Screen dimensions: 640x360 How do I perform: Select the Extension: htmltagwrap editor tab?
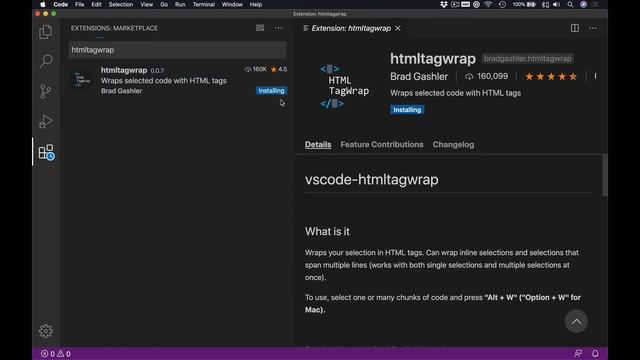[351, 28]
